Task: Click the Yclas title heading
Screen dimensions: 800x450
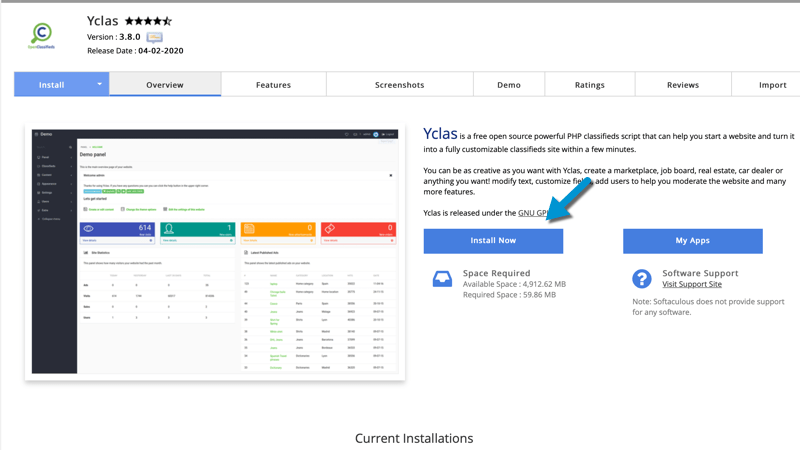Action: click(x=103, y=21)
